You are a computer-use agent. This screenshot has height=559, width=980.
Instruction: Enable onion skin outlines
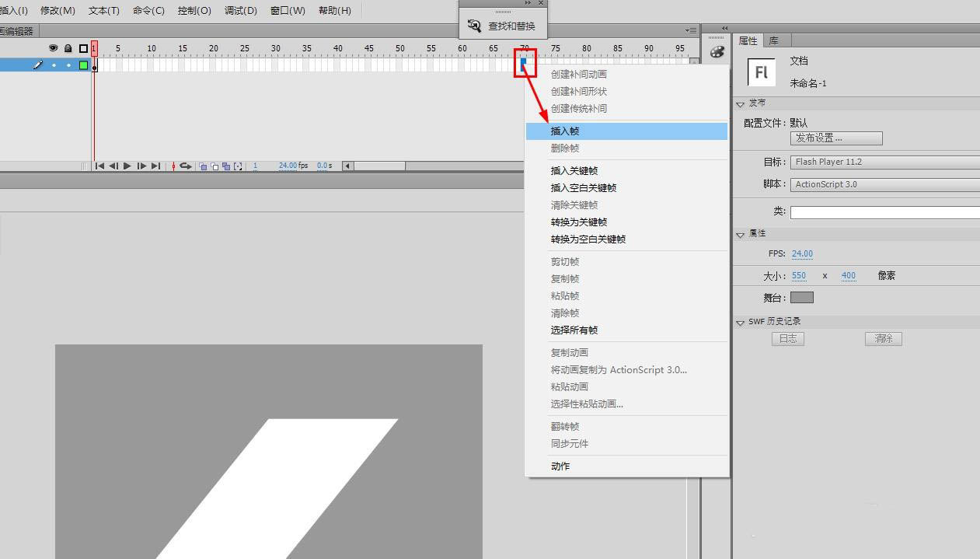pos(214,166)
